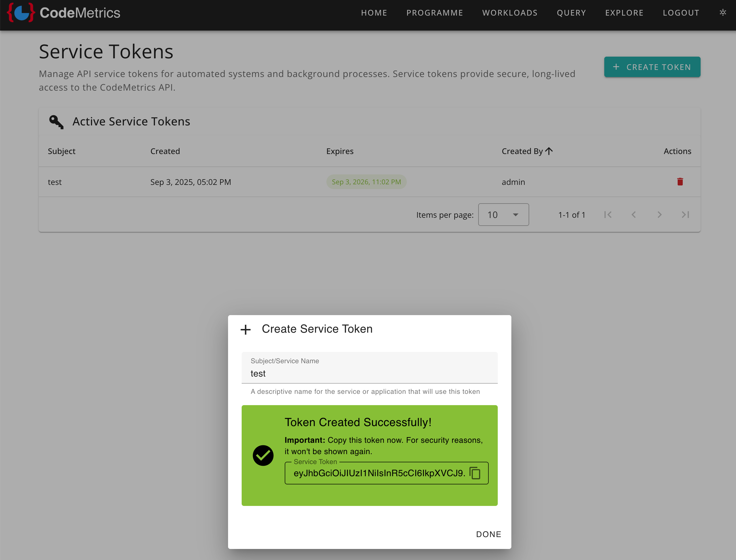Click the 'Important: Copy this token now' message
Viewport: 736px width, 560px height.
[384, 446]
